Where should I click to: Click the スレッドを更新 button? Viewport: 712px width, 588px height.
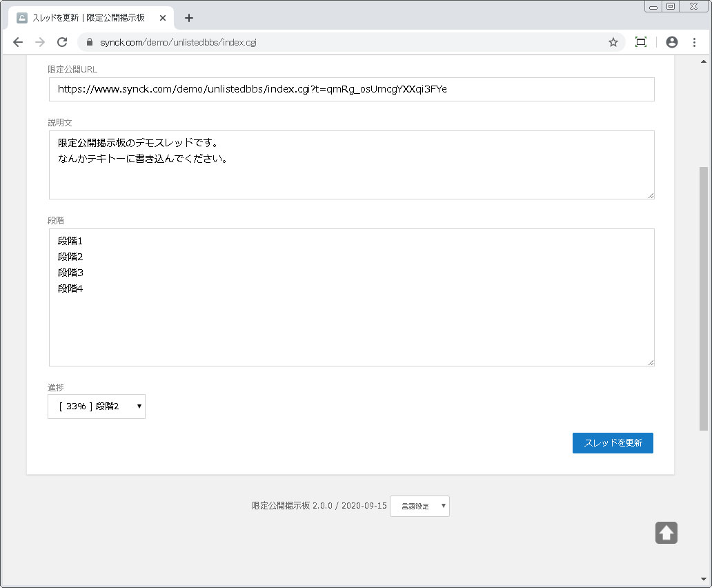(613, 442)
